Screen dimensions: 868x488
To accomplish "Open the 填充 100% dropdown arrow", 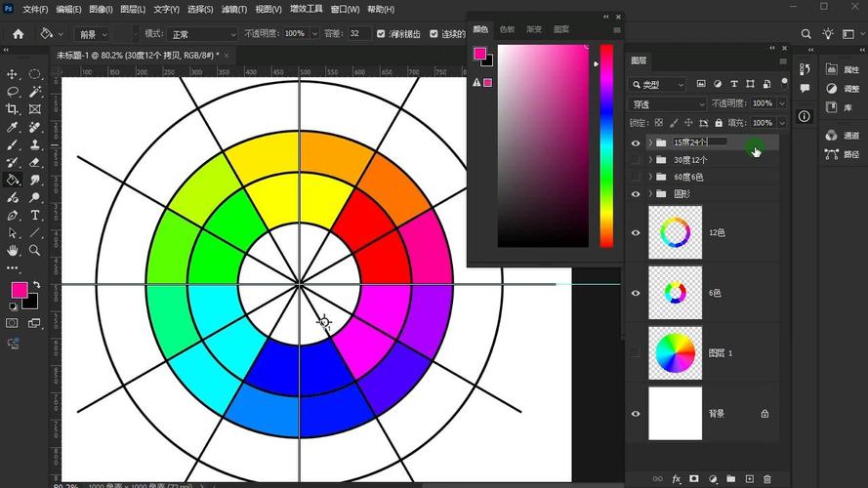I will (782, 123).
